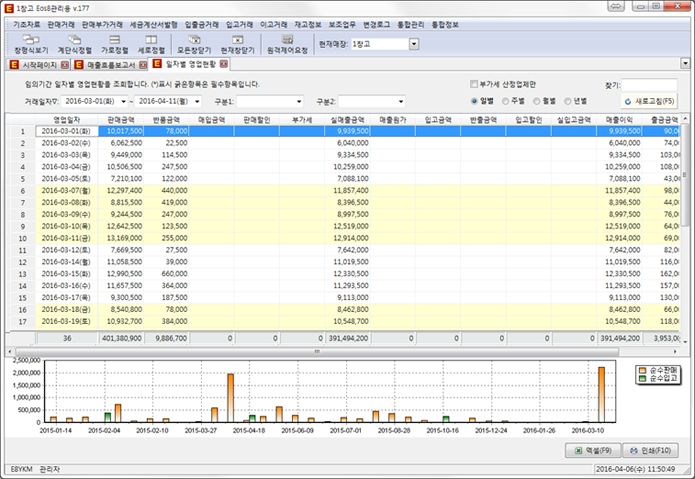Click the 세로정렬 vertical tile icon
Screen dimensions: 695x479
(151, 40)
